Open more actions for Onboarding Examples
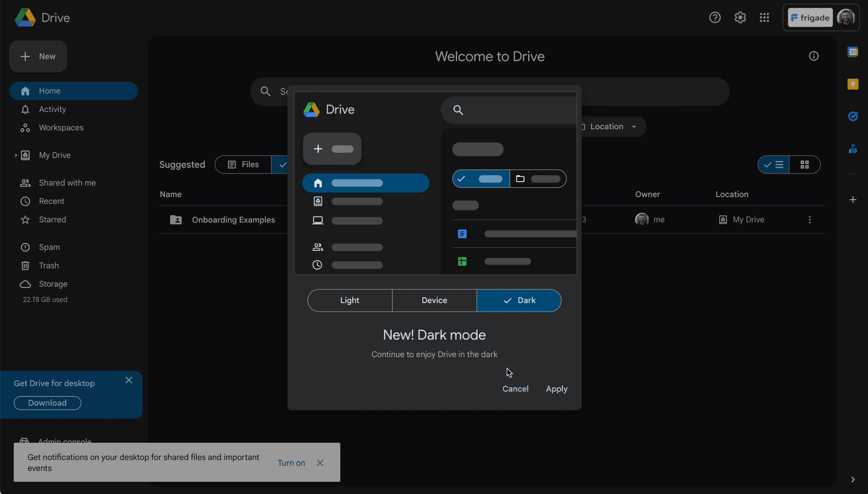The image size is (868, 494). (810, 220)
